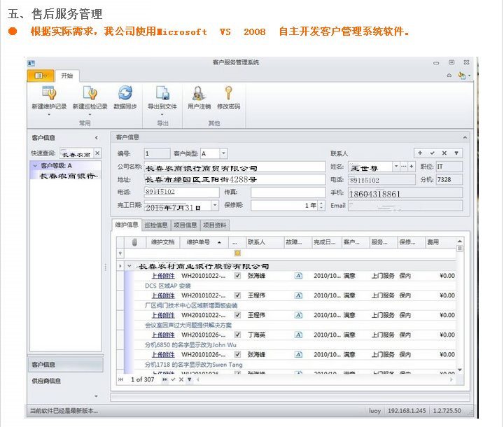Click the 用户注销 logout icon
The image size is (504, 427).
tap(199, 94)
